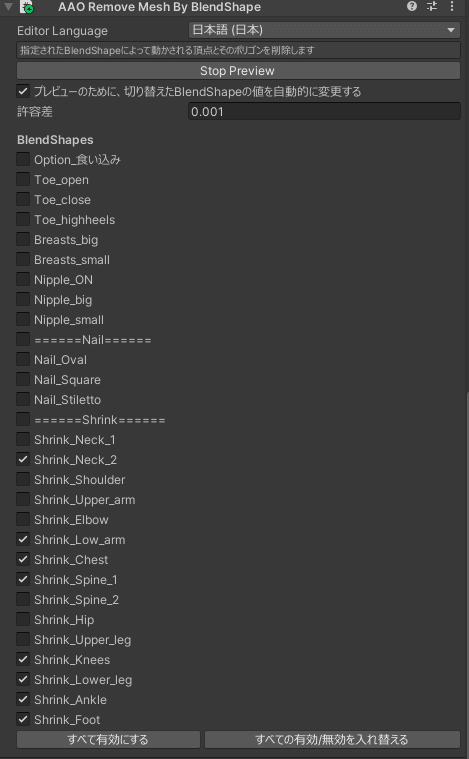Click the 許容差 tolerance value field
The height and width of the screenshot is (759, 469).
coord(324,111)
